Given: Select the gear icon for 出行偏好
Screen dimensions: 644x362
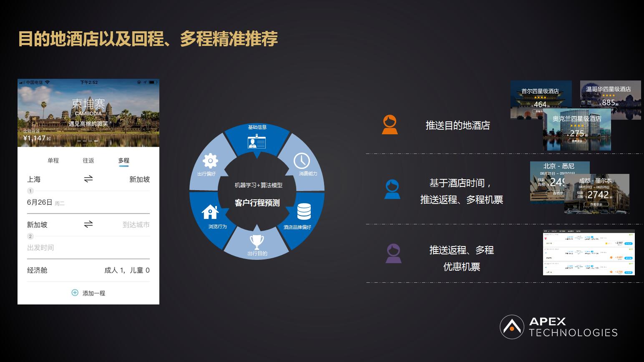Looking at the screenshot, I should coord(210,160).
